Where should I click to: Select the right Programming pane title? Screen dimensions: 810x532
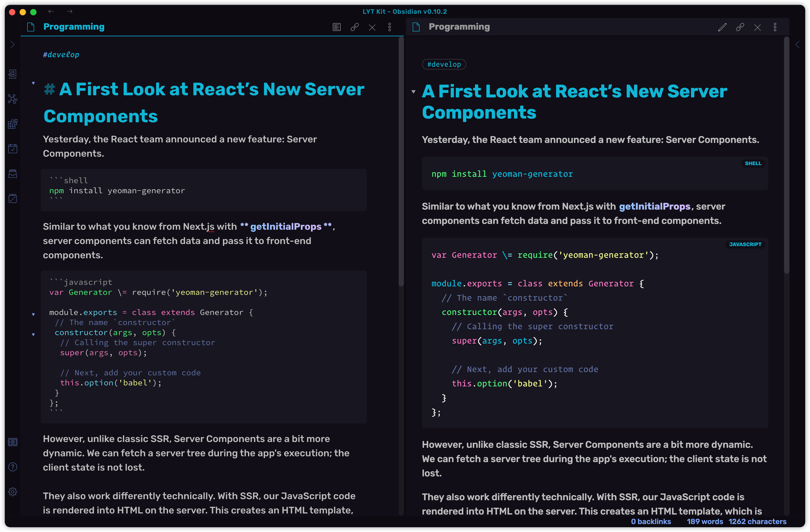(459, 27)
